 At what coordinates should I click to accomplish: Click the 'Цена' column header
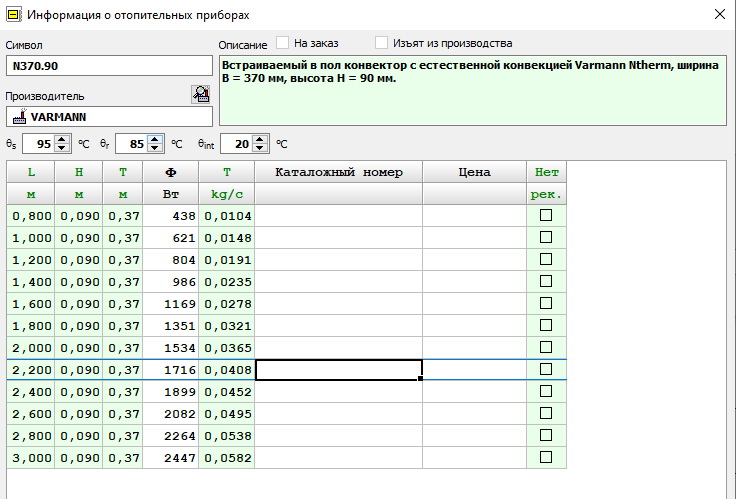[474, 172]
